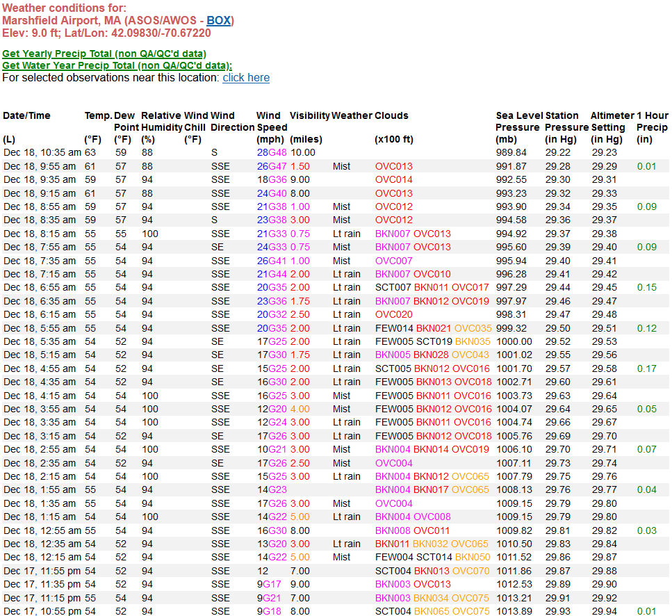The height and width of the screenshot is (616, 672).
Task: Click the 0.17 precip value at 4:55 am
Action: tap(647, 368)
